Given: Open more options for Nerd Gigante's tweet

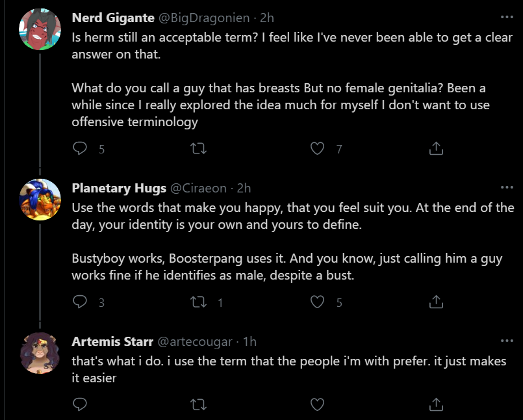Looking at the screenshot, I should (507, 17).
